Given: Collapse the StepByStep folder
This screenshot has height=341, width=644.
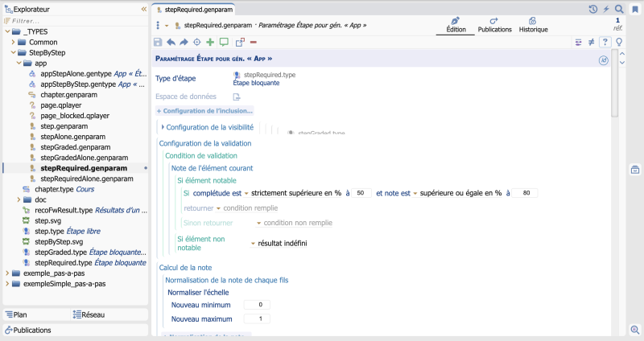Looking at the screenshot, I should pos(13,52).
